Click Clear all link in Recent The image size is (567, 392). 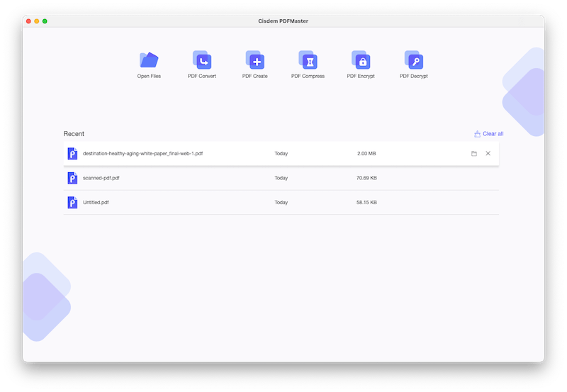click(493, 134)
